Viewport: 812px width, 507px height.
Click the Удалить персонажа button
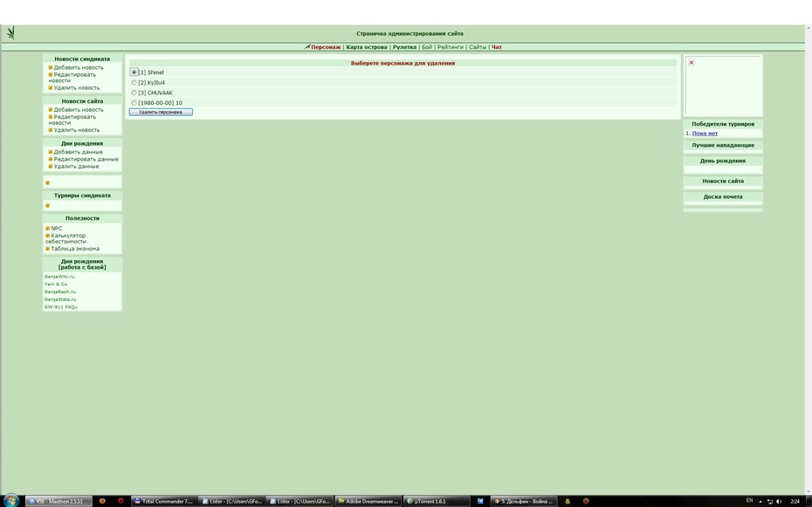point(161,112)
